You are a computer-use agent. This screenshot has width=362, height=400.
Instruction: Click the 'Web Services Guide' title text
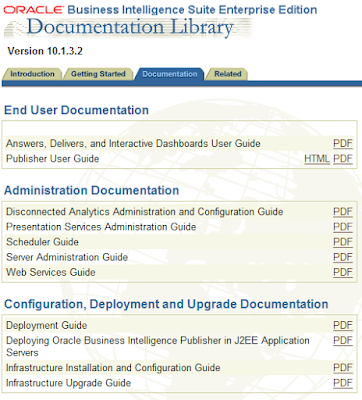tap(51, 272)
